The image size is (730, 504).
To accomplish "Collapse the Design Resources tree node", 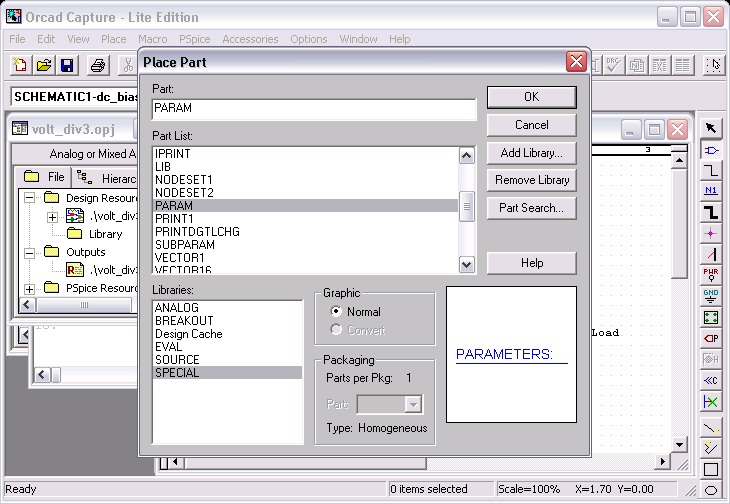I will pyautogui.click(x=29, y=198).
